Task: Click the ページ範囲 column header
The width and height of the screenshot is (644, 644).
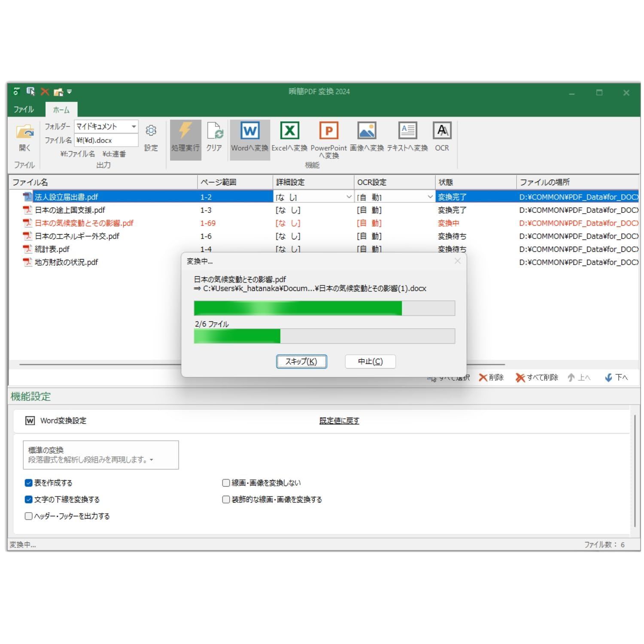Action: coord(235,182)
